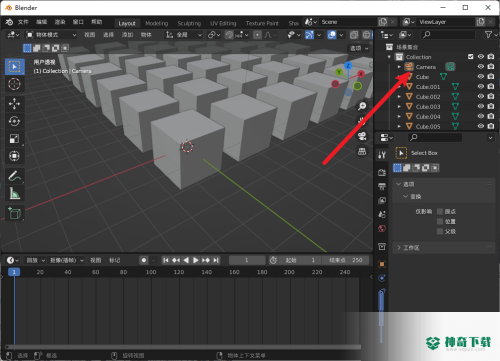500x361 pixels.
Task: Open the Output properties tab
Action: 382,186
